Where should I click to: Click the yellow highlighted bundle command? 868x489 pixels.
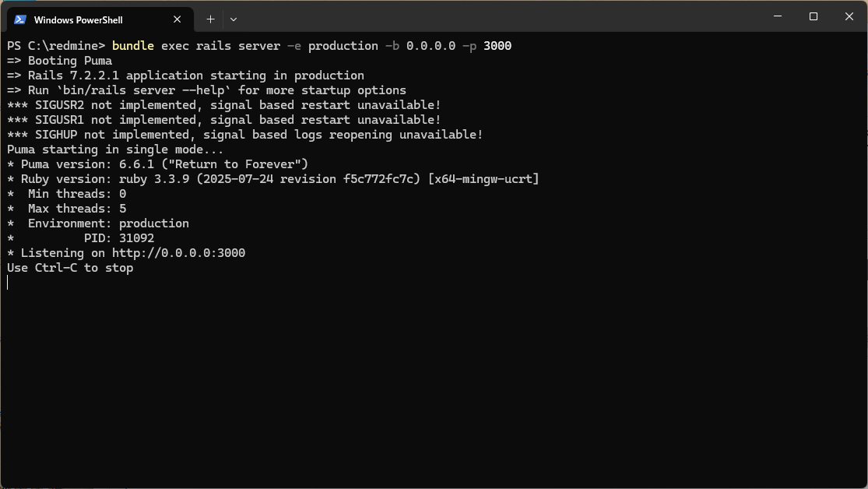(132, 46)
